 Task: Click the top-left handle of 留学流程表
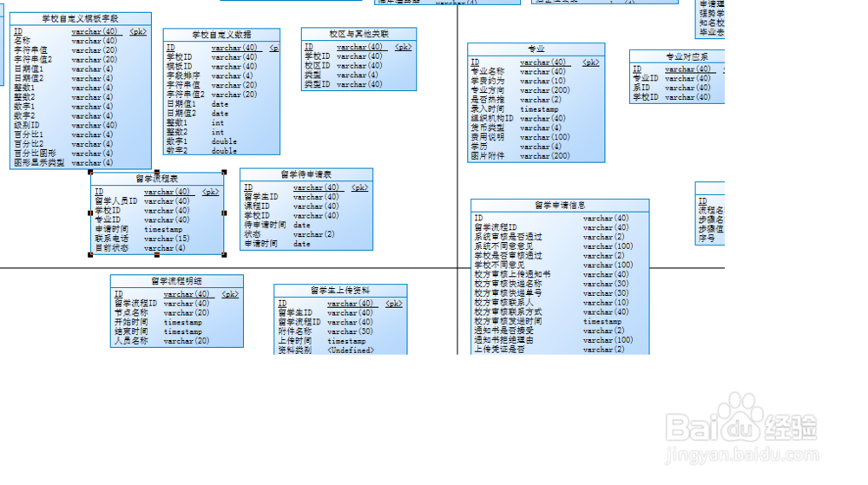(x=91, y=173)
